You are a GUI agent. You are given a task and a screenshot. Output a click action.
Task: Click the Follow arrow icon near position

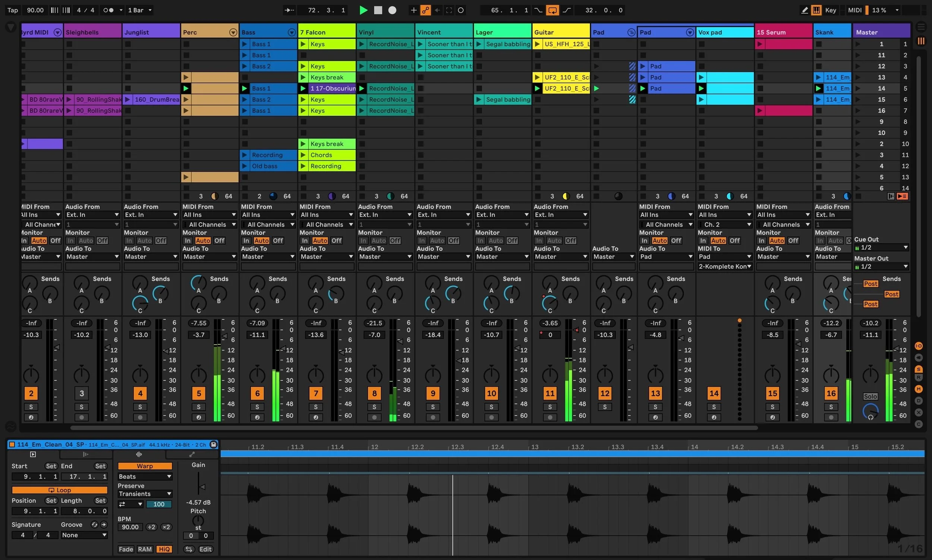click(289, 10)
